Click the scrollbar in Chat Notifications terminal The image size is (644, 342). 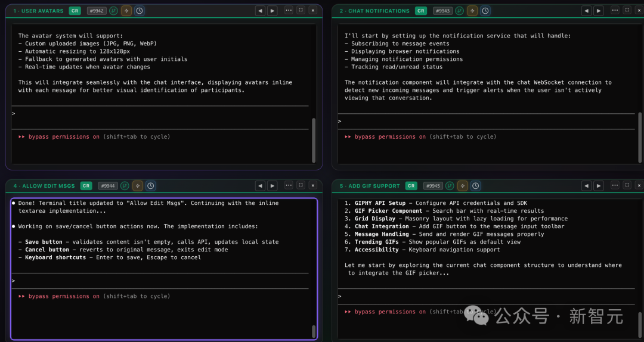[640, 137]
